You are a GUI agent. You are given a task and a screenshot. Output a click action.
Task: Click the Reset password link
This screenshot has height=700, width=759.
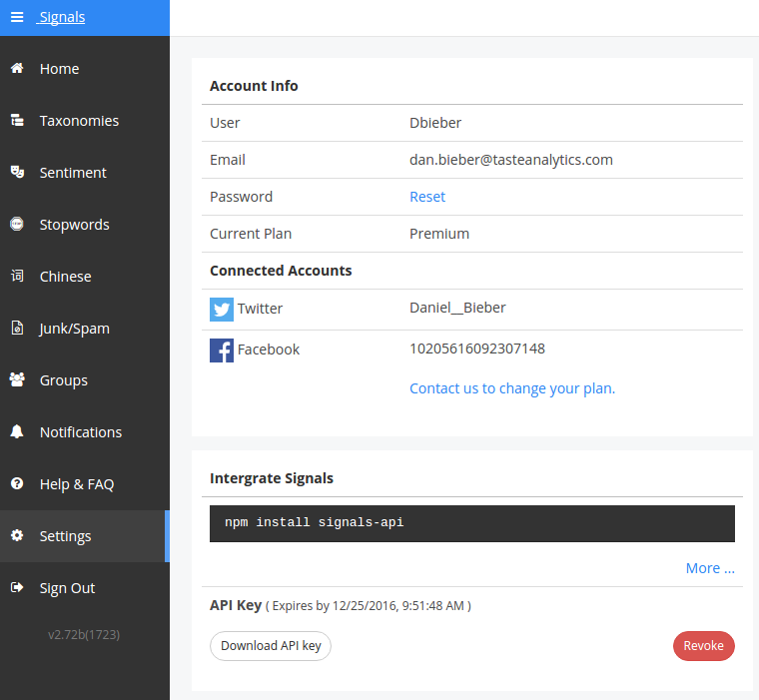(x=427, y=197)
